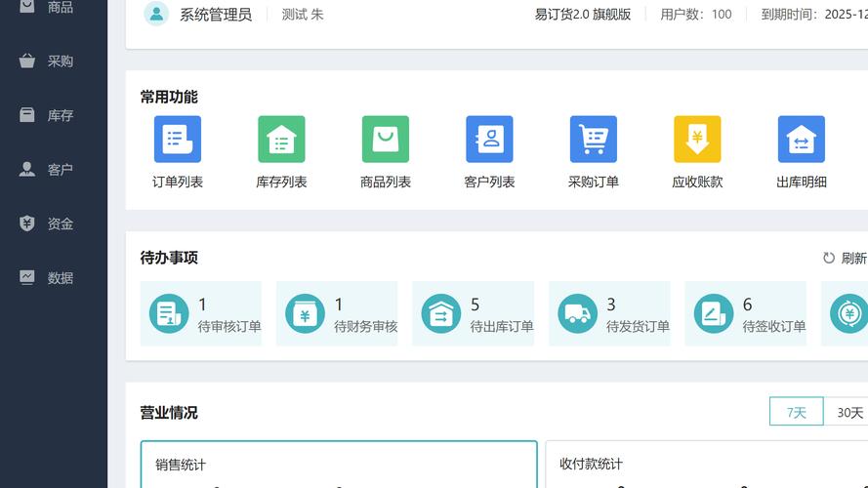Viewport: 868px width, 488px height.
Task: Open the 库存 menu in sidebar
Action: (54, 115)
